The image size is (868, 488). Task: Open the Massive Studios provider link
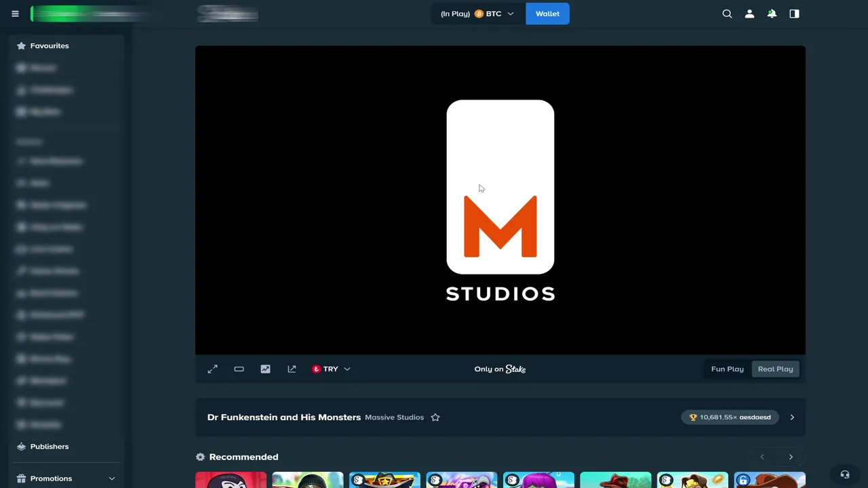click(x=394, y=418)
